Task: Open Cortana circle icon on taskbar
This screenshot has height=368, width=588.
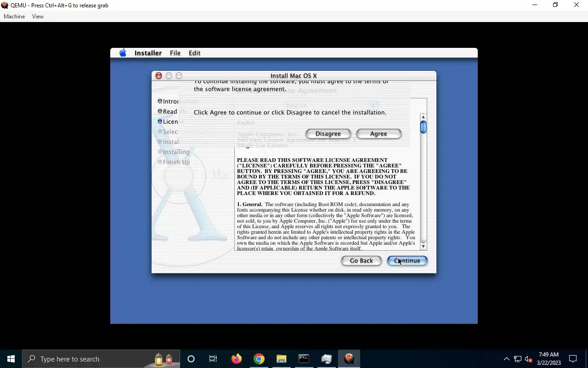Action: coord(191,359)
